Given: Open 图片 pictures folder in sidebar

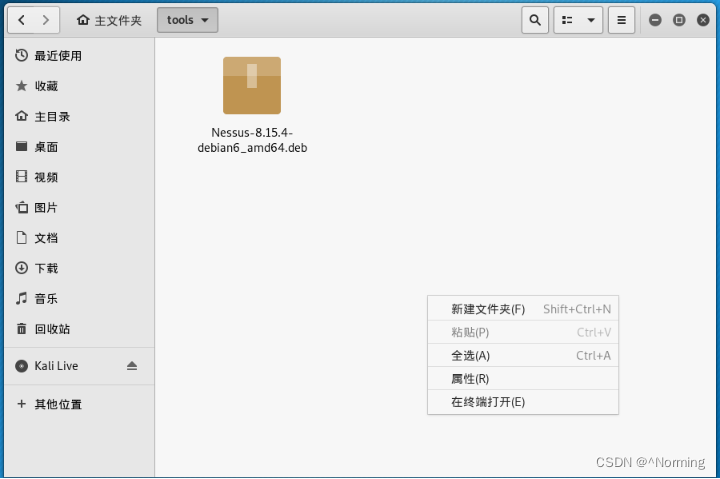Looking at the screenshot, I should pyautogui.click(x=79, y=208).
